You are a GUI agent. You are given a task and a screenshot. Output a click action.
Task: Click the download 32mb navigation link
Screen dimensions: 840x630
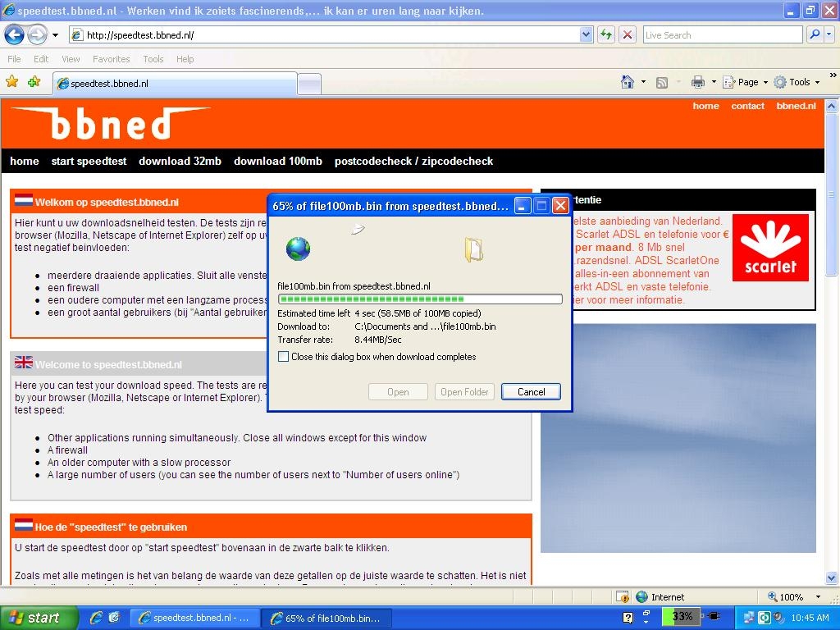180,162
